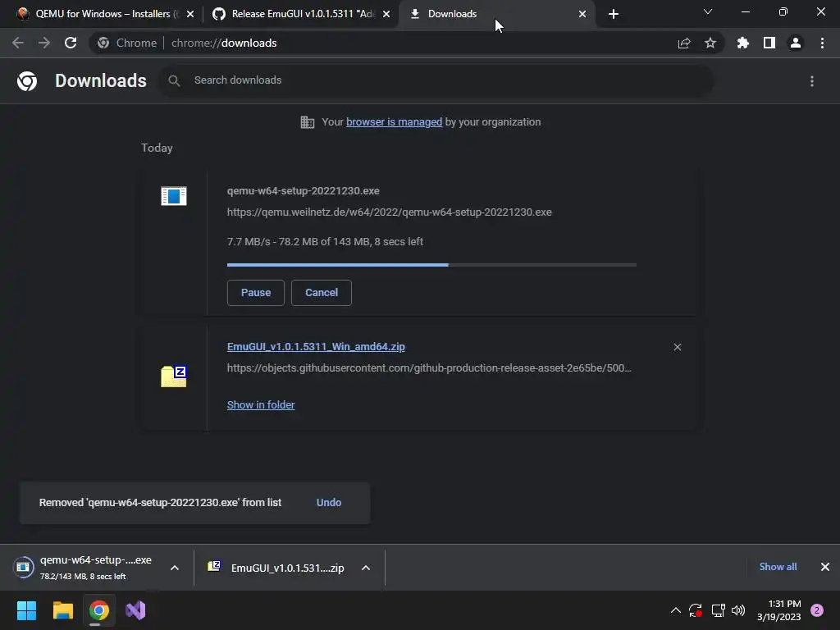Viewport: 840px width, 630px height.
Task: Click the qemu.weilnetz.de source URL text
Action: coord(390,212)
